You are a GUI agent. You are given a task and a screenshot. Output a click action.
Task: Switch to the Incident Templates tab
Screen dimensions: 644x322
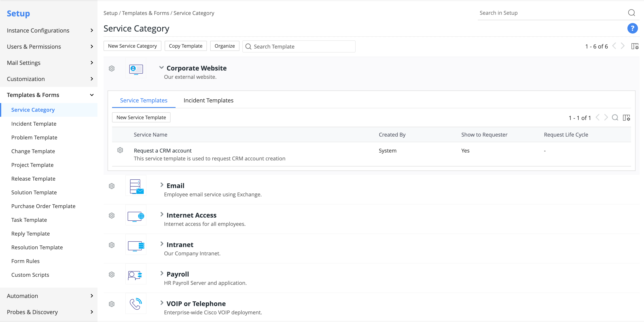pyautogui.click(x=208, y=100)
